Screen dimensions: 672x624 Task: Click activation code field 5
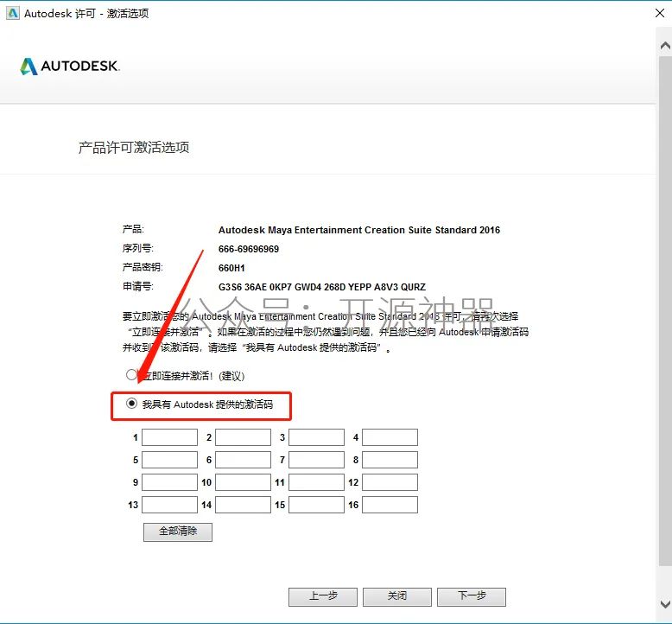(169, 460)
